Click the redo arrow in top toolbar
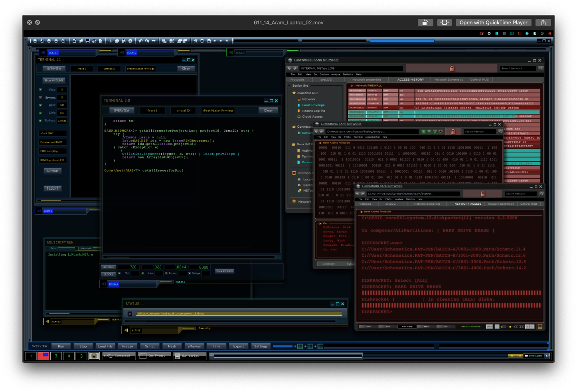This screenshot has width=577, height=392. [147, 41]
